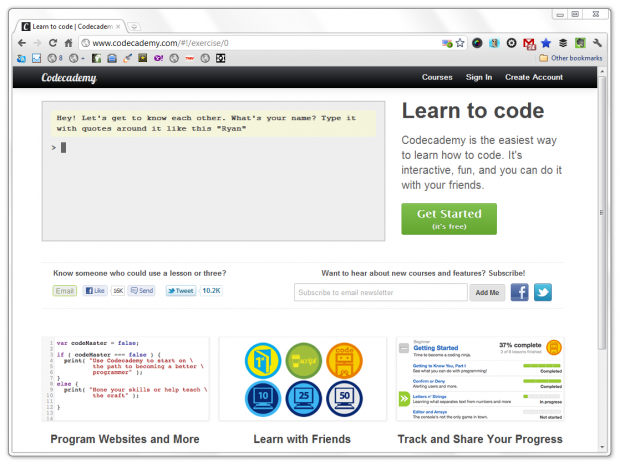Screen dimensions: 620x464
Task: Open the rocket bookmark icon
Action: coord(127,58)
